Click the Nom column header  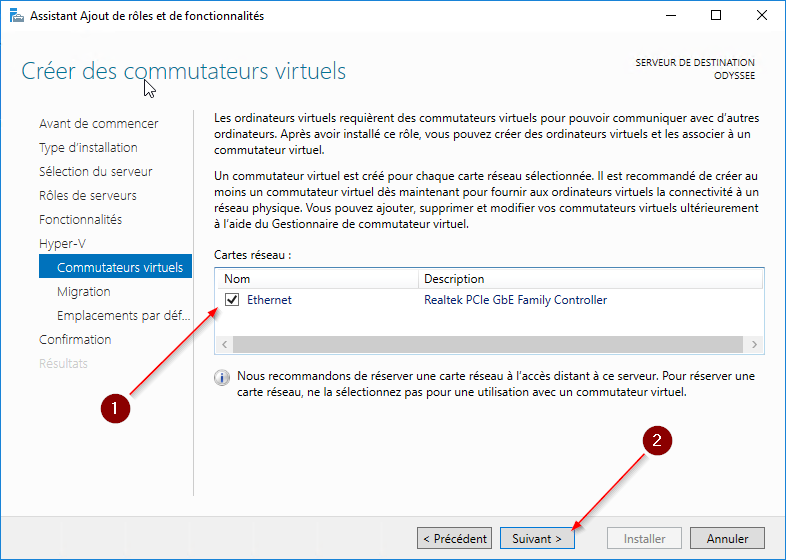click(318, 279)
